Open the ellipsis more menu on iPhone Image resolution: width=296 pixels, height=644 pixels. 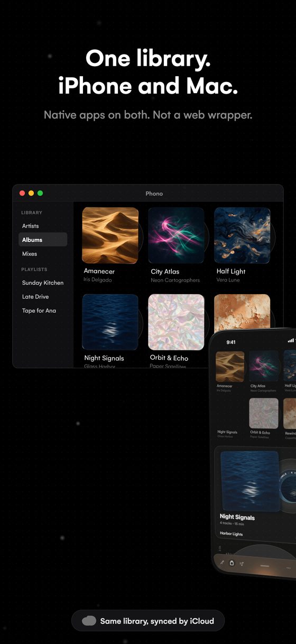(x=289, y=568)
